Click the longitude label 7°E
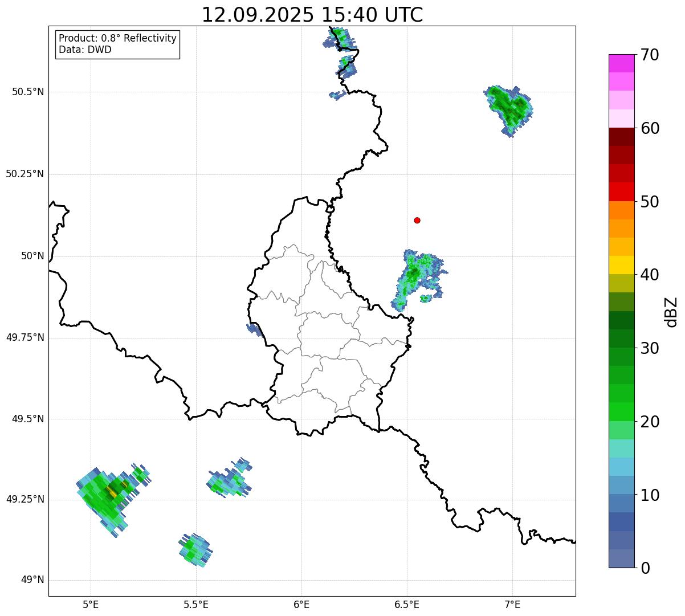 click(x=512, y=604)
